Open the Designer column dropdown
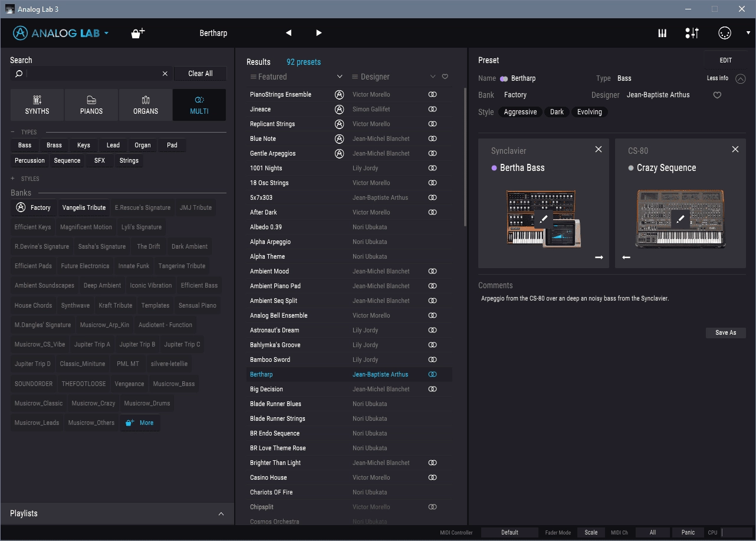756x541 pixels. click(433, 77)
